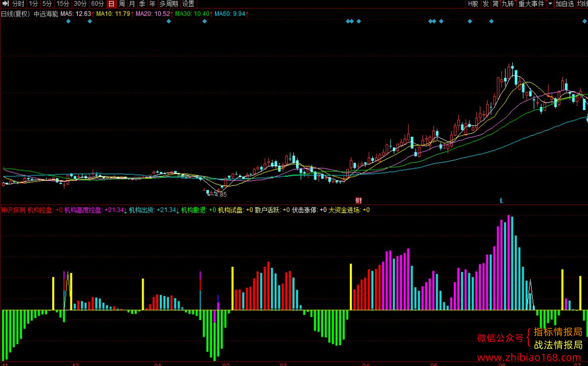Switch to the 季 quarterly period tab
The width and height of the screenshot is (588, 366).
click(142, 4)
